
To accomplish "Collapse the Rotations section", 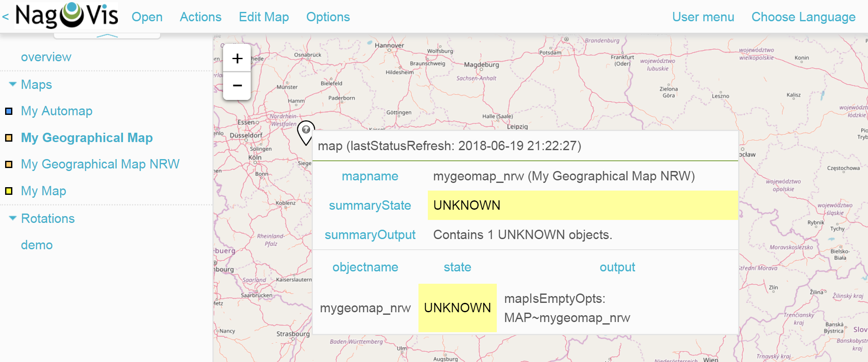I will click(13, 218).
